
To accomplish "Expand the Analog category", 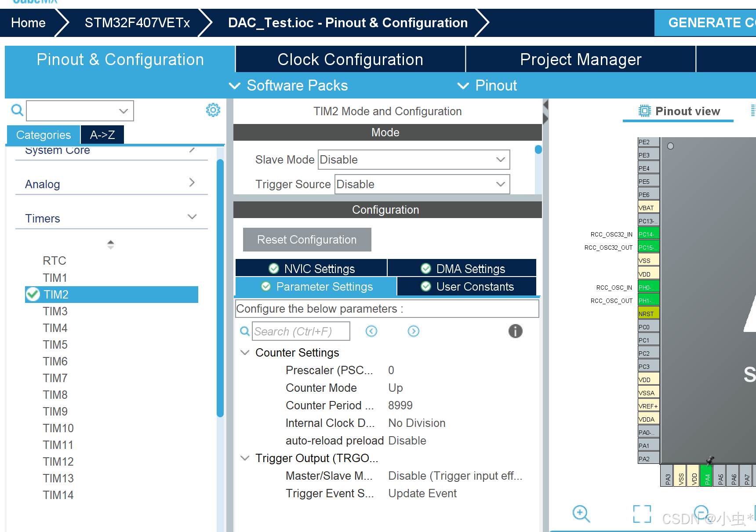I will (111, 184).
